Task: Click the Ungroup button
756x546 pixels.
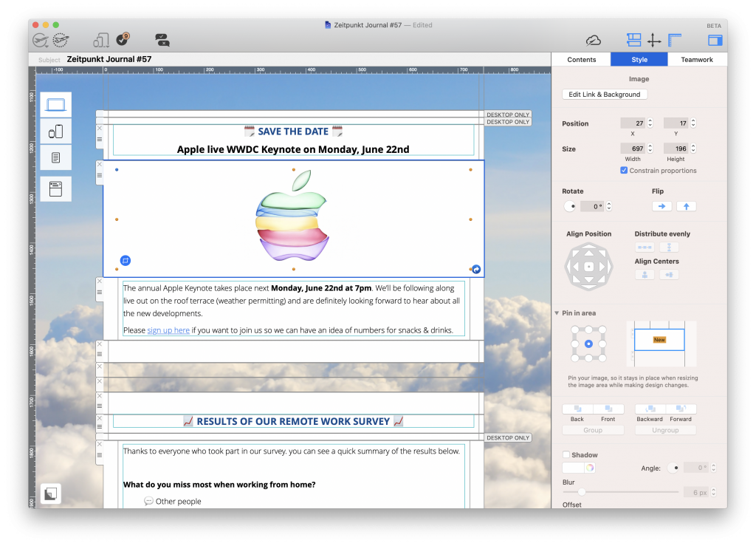Action: (x=665, y=430)
